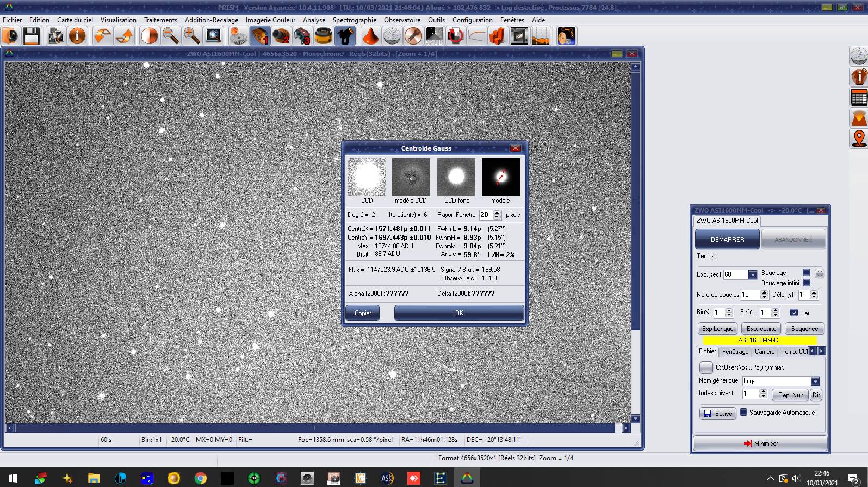Click the Exp Longue button
Image resolution: width=868 pixels, height=487 pixels.
coord(717,329)
